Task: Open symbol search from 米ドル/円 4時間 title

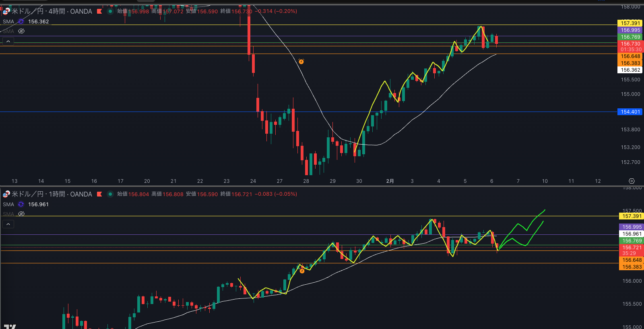Action: (52, 11)
